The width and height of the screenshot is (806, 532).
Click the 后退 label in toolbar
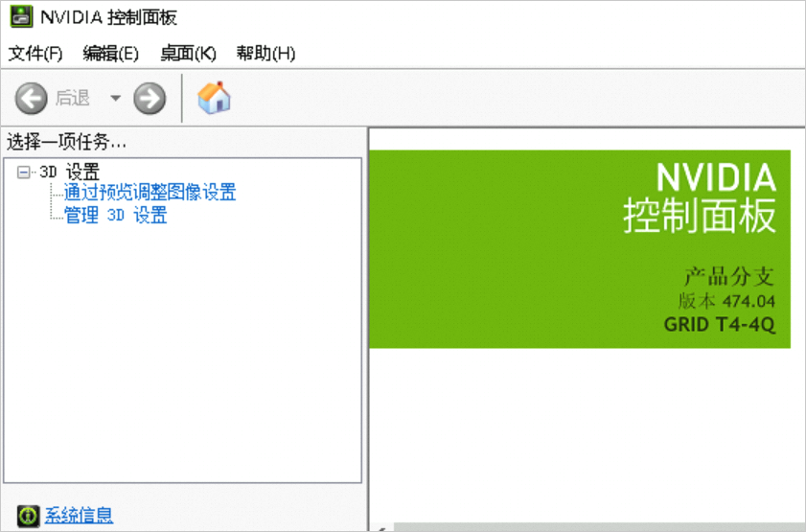pos(73,98)
